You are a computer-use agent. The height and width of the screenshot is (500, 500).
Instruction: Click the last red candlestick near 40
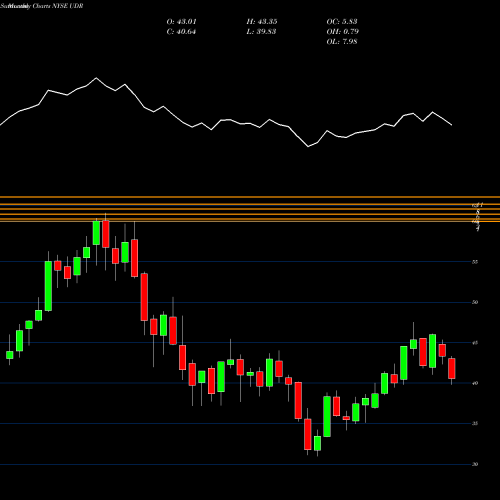(452, 368)
